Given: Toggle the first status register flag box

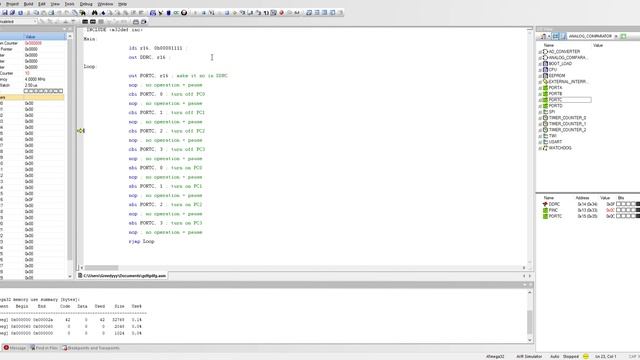Looking at the screenshot, I should [x=27, y=91].
